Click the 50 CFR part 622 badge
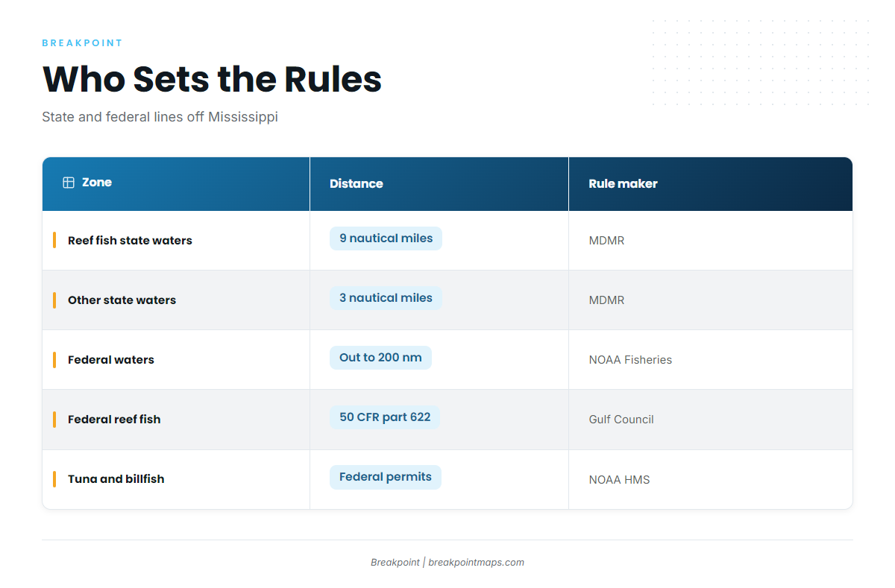Viewport: 895px width, 588px height. (385, 417)
